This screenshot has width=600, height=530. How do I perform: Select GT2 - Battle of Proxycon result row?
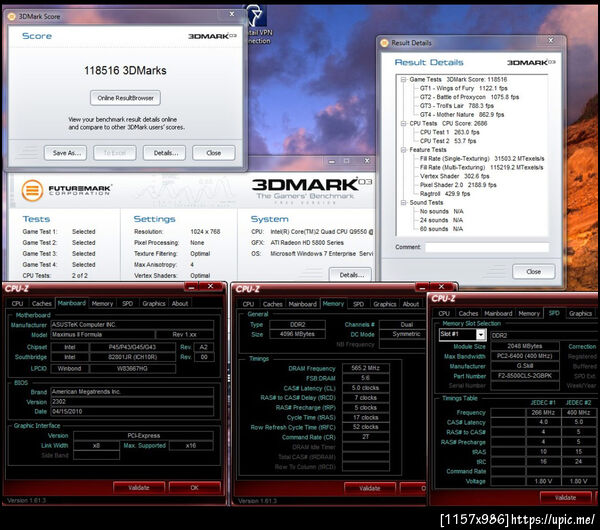(469, 97)
